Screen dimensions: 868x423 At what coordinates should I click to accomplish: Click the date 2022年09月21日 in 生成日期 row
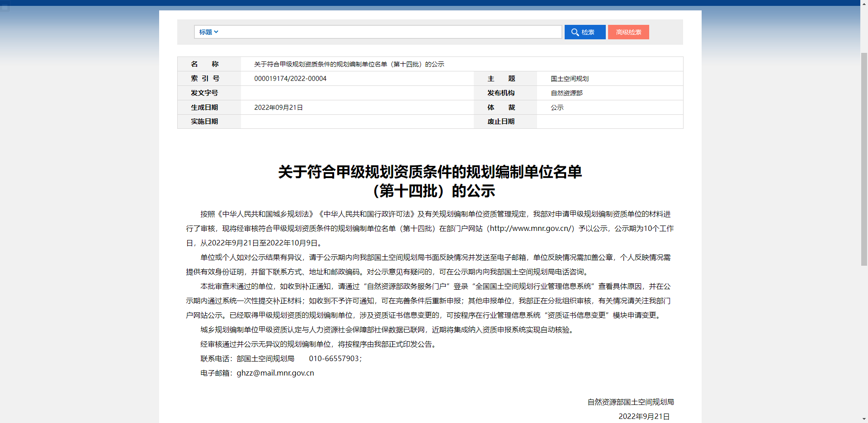278,107
